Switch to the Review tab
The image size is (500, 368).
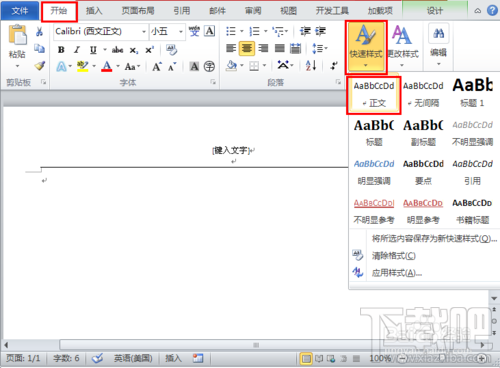253,11
